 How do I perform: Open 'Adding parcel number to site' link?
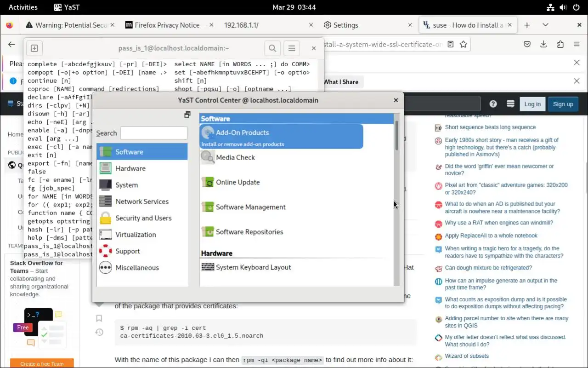click(x=507, y=322)
